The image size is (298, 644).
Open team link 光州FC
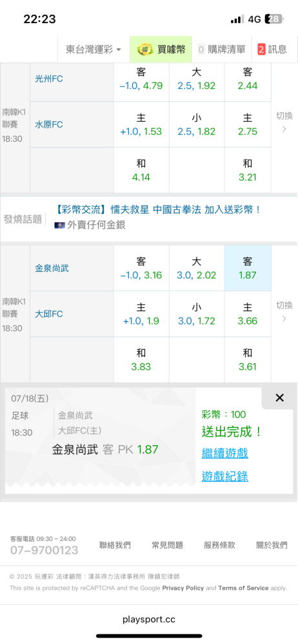click(x=49, y=79)
